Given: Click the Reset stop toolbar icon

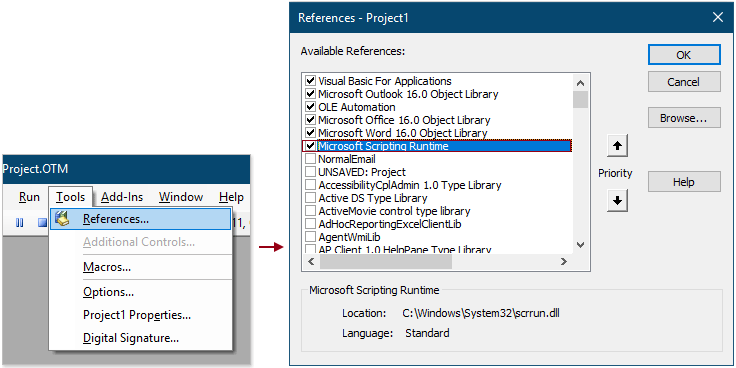Looking at the screenshot, I should click(42, 223).
